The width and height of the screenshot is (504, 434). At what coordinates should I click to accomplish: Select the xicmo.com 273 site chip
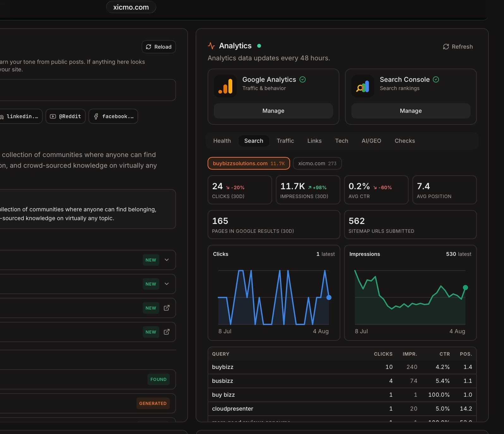tap(317, 163)
